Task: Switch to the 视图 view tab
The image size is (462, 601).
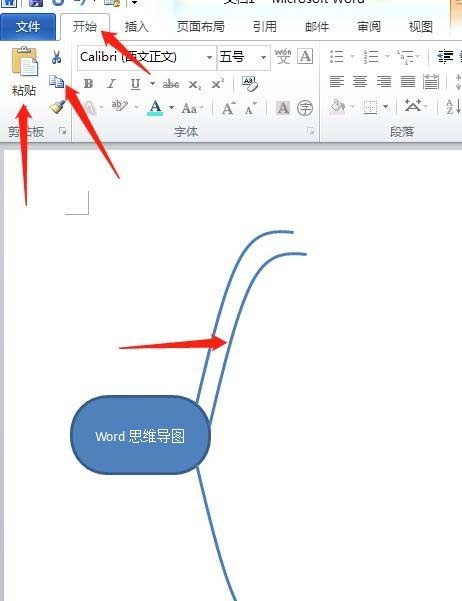Action: click(421, 27)
